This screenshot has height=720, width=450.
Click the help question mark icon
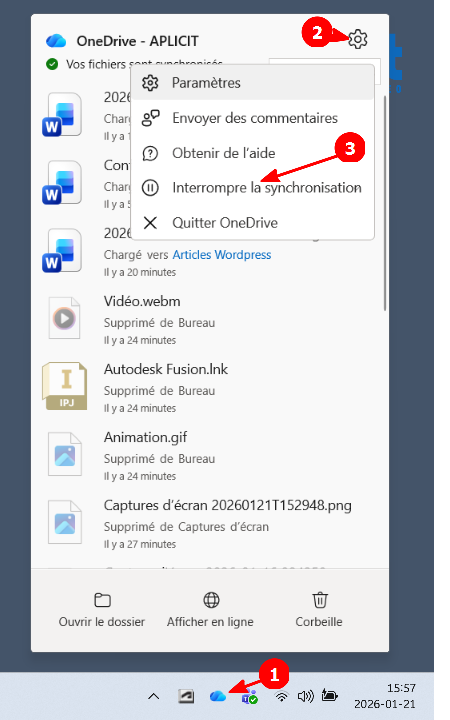pos(150,153)
